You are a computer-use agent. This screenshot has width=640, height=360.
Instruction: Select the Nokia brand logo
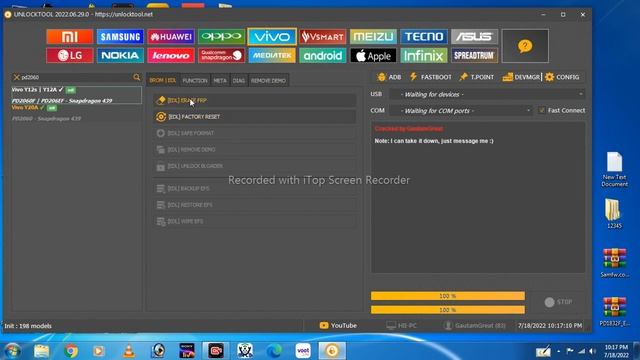120,56
